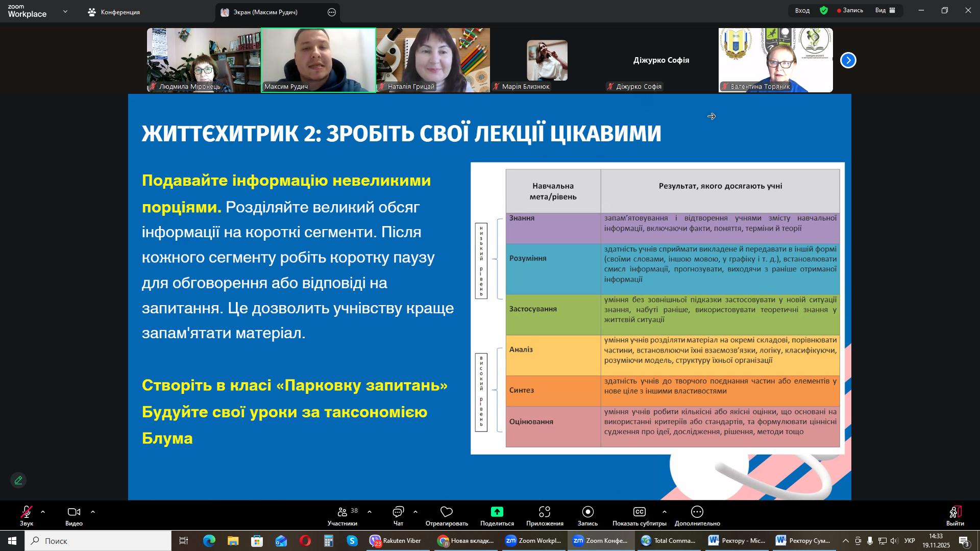
Task: Switch to the Conference tab
Action: 114,12
